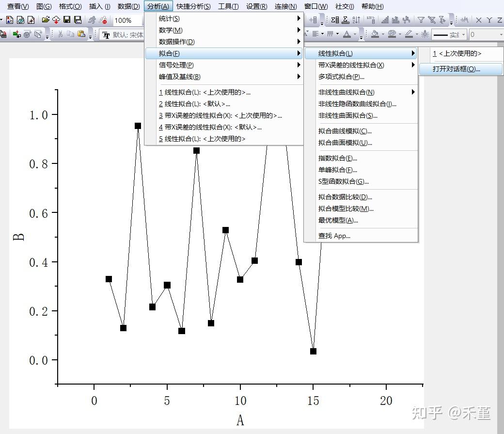The image size is (504, 434).
Task: Select recent item 2 线性拟合(L): <默认>...
Action: coord(224,104)
